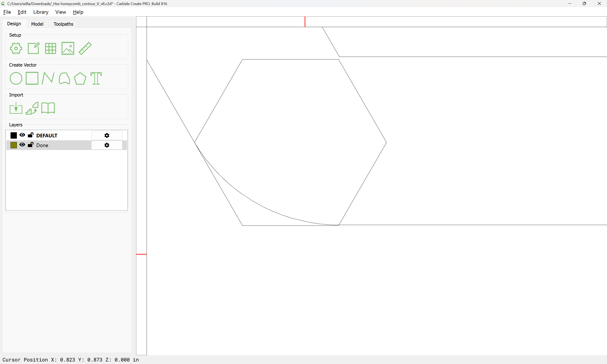This screenshot has width=607, height=364.
Task: Toggle lock on DEFAULT layer
Action: click(31, 135)
